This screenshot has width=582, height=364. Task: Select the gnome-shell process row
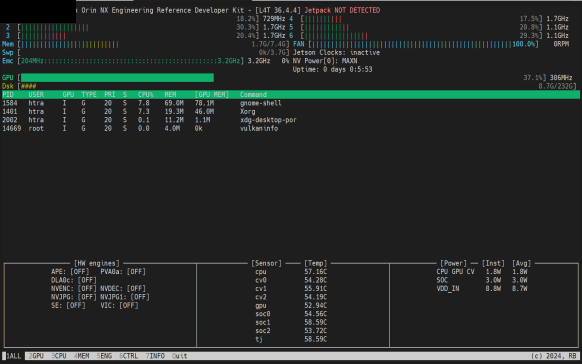coord(291,103)
